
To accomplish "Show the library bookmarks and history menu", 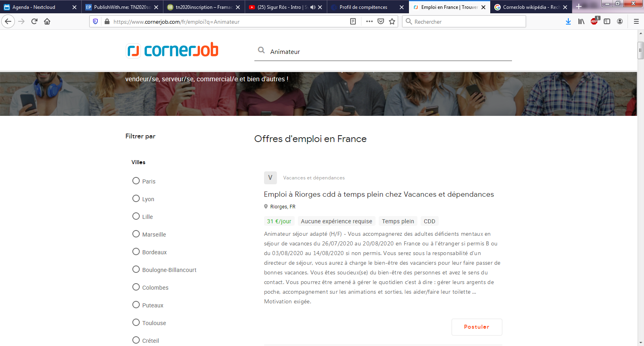I will click(x=581, y=22).
